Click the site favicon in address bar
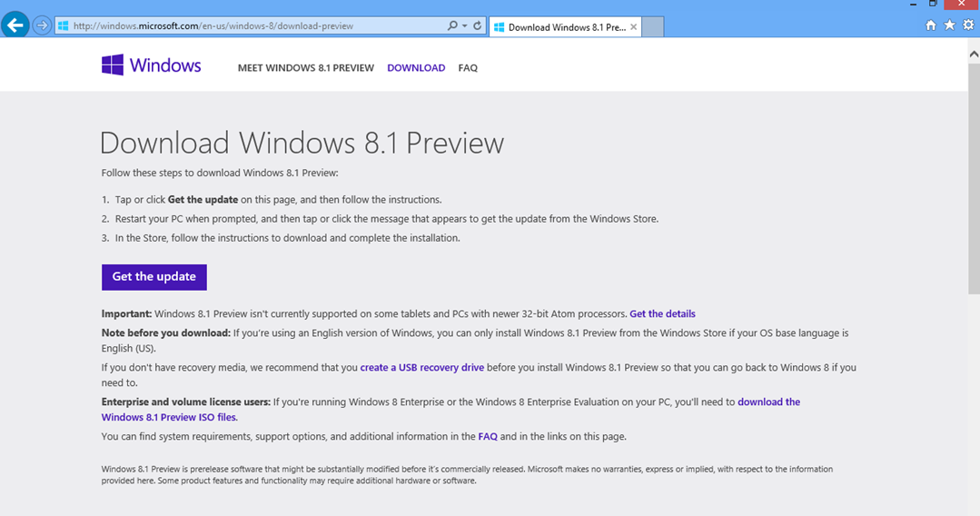The width and height of the screenshot is (980, 516). [x=64, y=26]
